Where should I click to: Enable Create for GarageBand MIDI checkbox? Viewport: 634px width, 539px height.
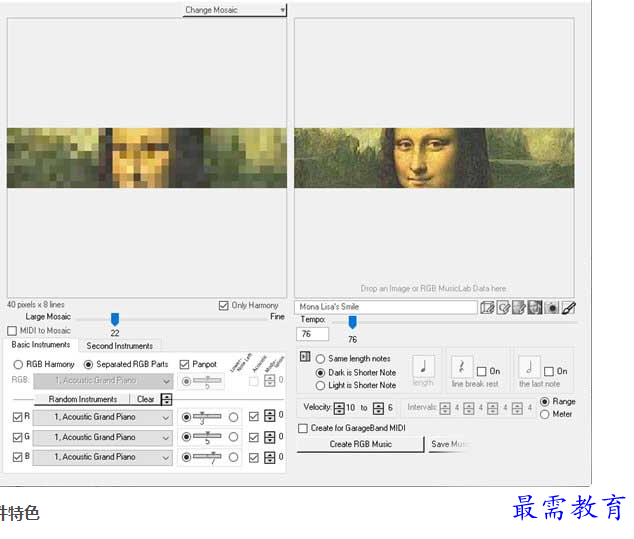302,428
